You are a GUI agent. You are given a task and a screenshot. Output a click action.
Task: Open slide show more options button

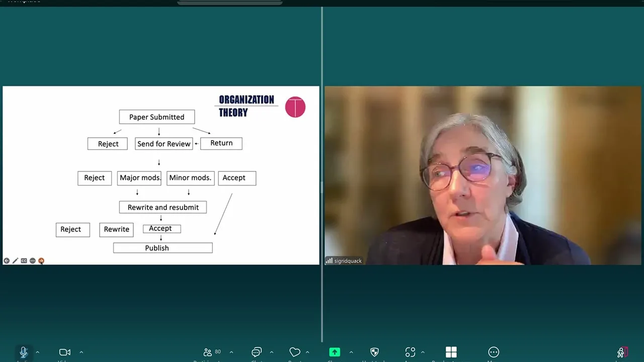point(32,261)
